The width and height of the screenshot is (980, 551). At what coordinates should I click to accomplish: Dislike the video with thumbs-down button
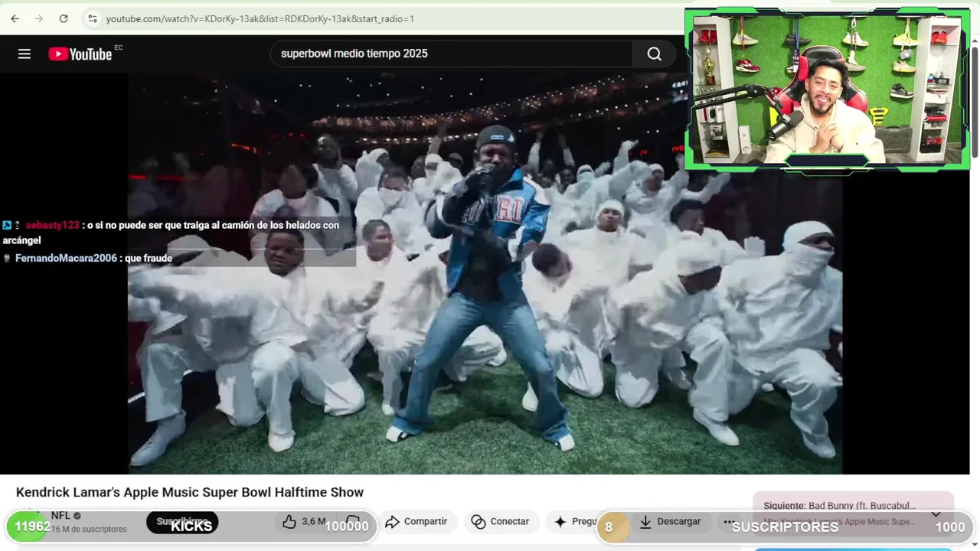354,522
